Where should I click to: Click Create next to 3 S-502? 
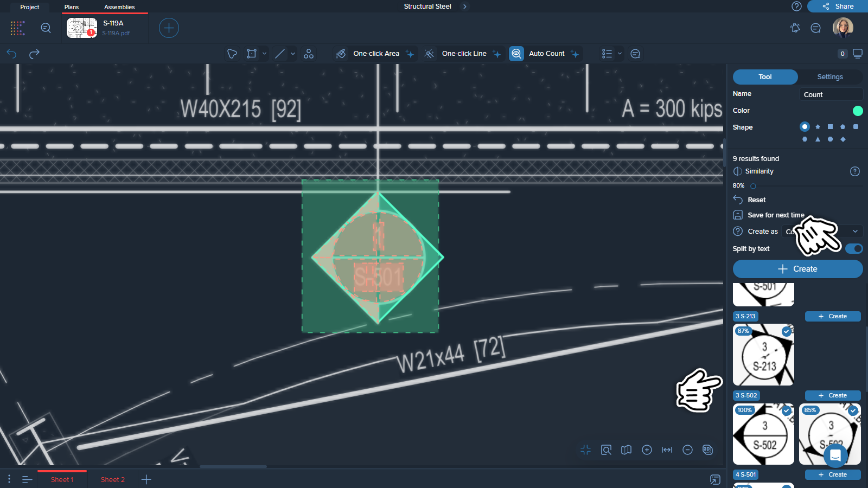pos(833,395)
